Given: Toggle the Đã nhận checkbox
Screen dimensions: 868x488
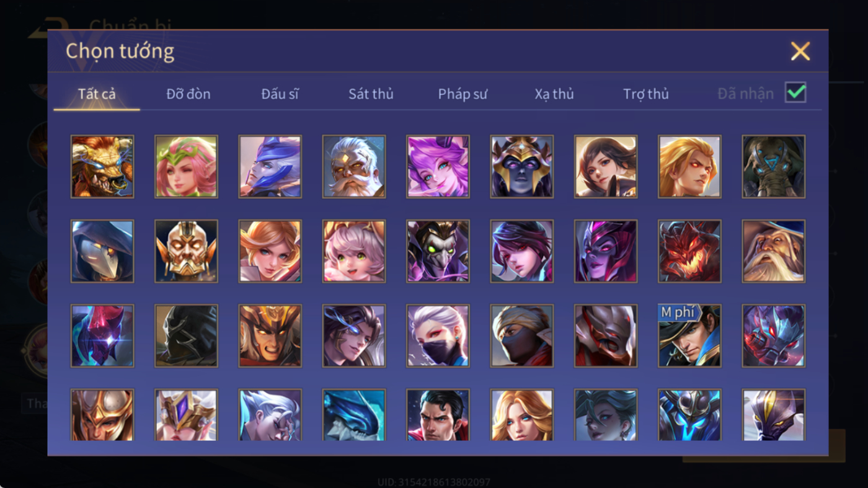Looking at the screenshot, I should point(795,92).
